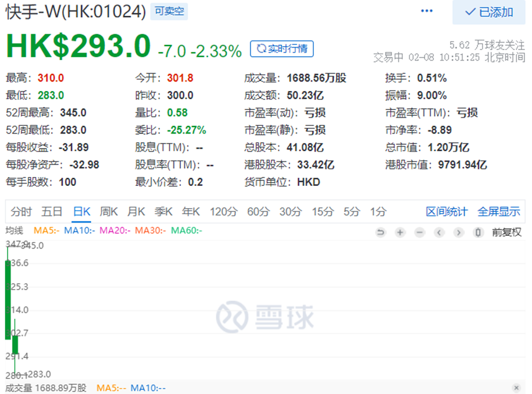Zoom in the K-line chart with plus icon
Viewport: 532px width, 394px height.
coord(400,232)
